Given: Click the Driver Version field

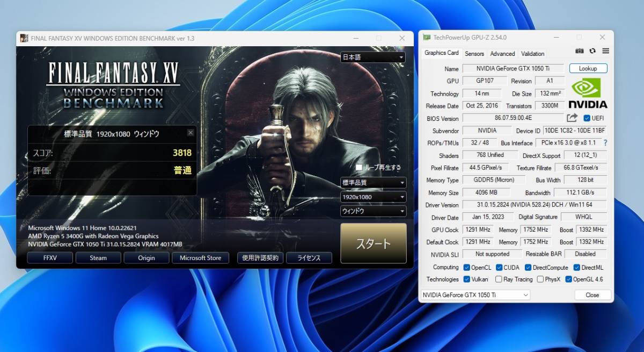Looking at the screenshot, I should [x=535, y=205].
